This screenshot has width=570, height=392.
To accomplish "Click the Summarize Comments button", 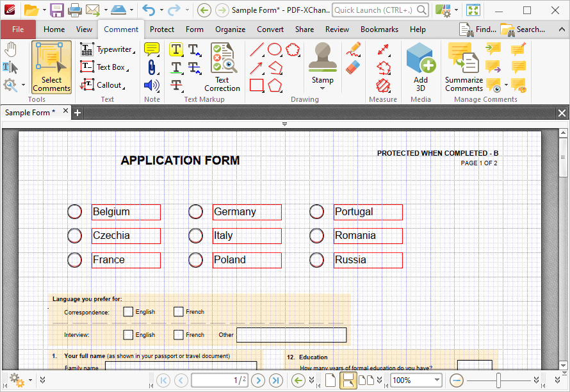I will [x=464, y=68].
